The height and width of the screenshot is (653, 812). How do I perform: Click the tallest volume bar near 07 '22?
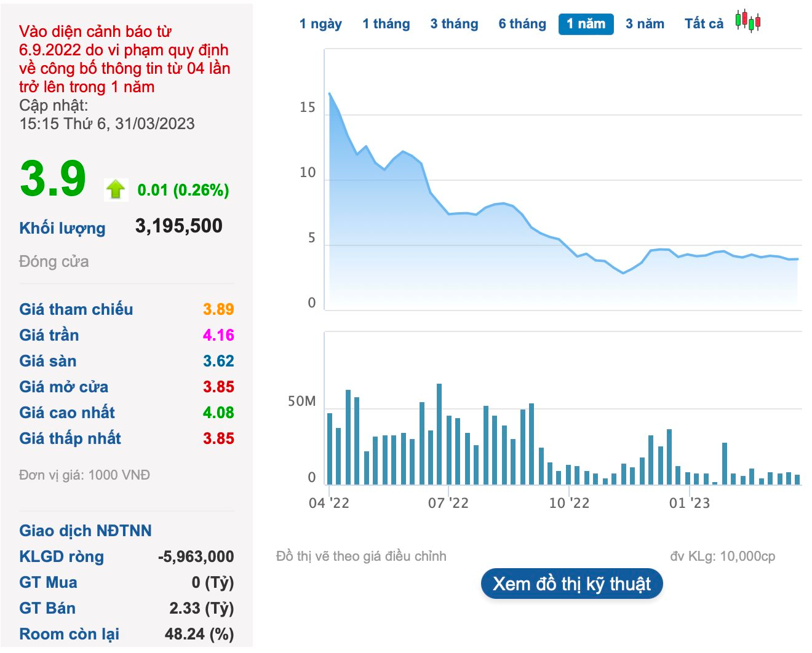pos(439,433)
